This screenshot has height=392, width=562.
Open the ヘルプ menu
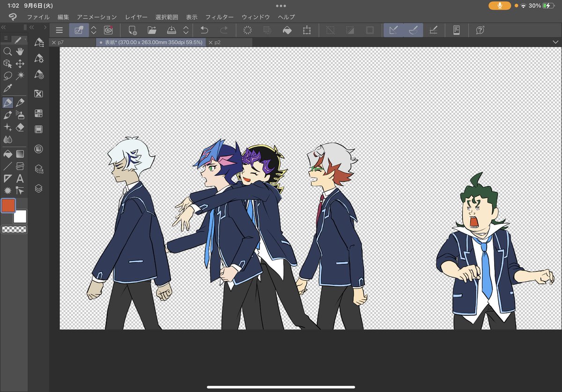[x=286, y=17]
